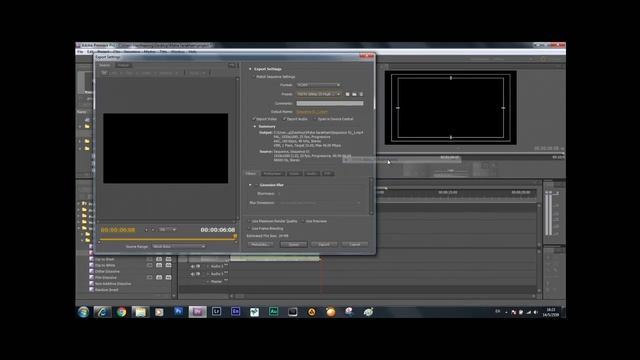Open the Source Range dropdown
Image resolution: width=640 pixels, height=360 pixels.
pyautogui.click(x=178, y=247)
